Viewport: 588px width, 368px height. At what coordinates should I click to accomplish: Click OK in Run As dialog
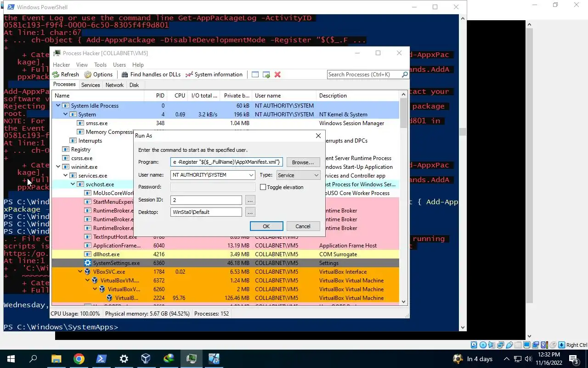pyautogui.click(x=266, y=226)
